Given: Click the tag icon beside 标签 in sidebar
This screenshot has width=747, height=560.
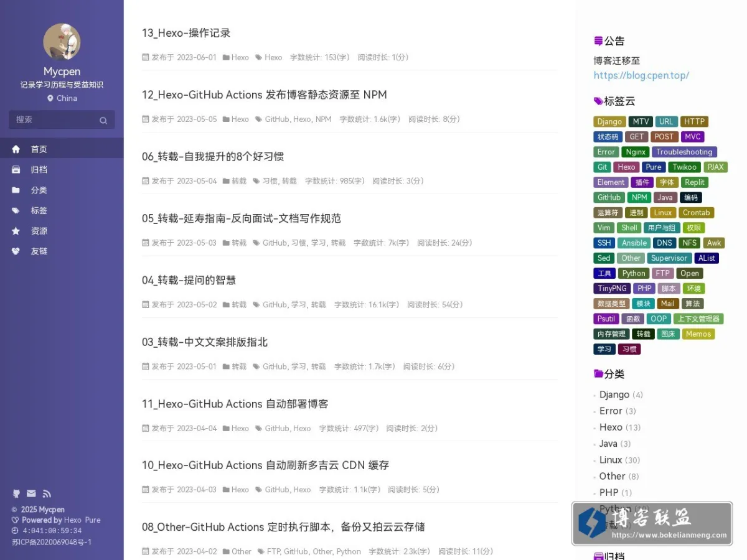Looking at the screenshot, I should pos(16,211).
